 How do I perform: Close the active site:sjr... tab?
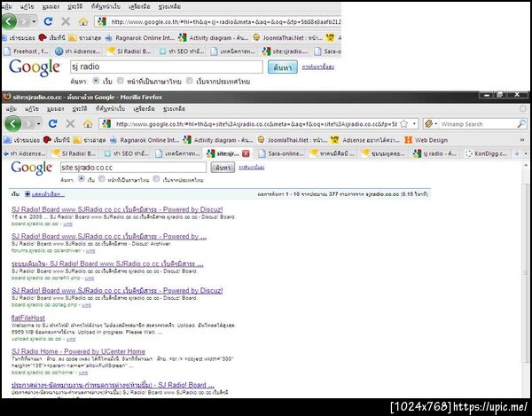tap(246, 153)
